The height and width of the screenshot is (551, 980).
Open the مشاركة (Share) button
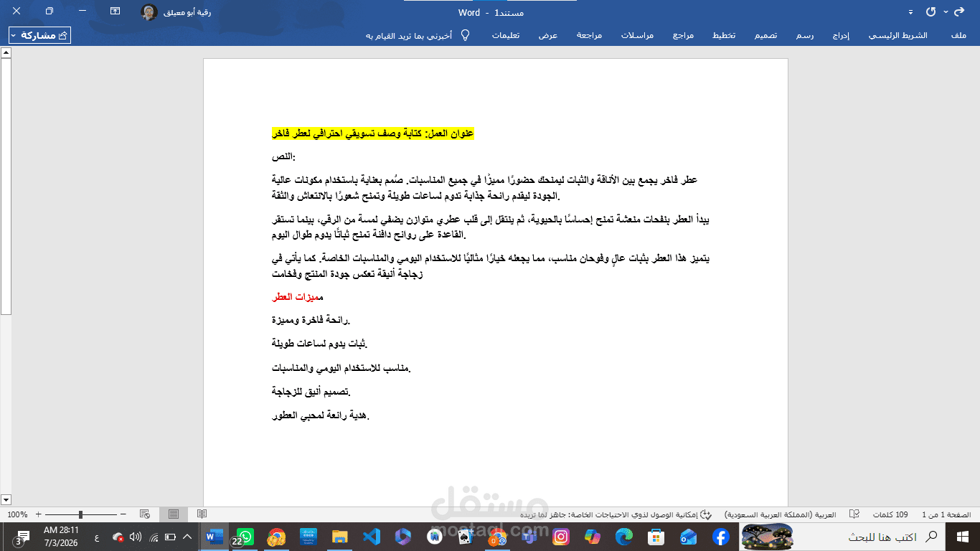point(40,35)
